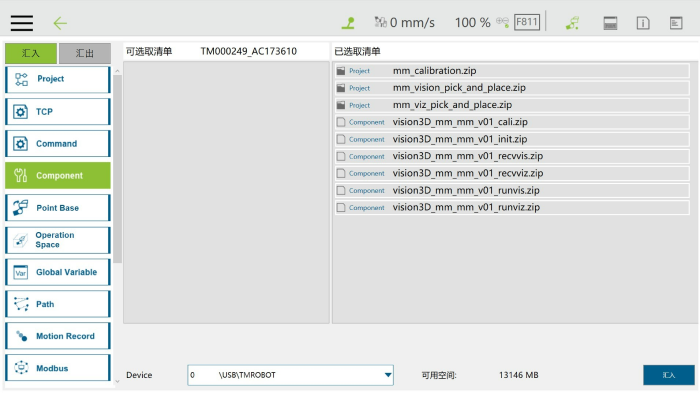Open the TCP category

(58, 112)
